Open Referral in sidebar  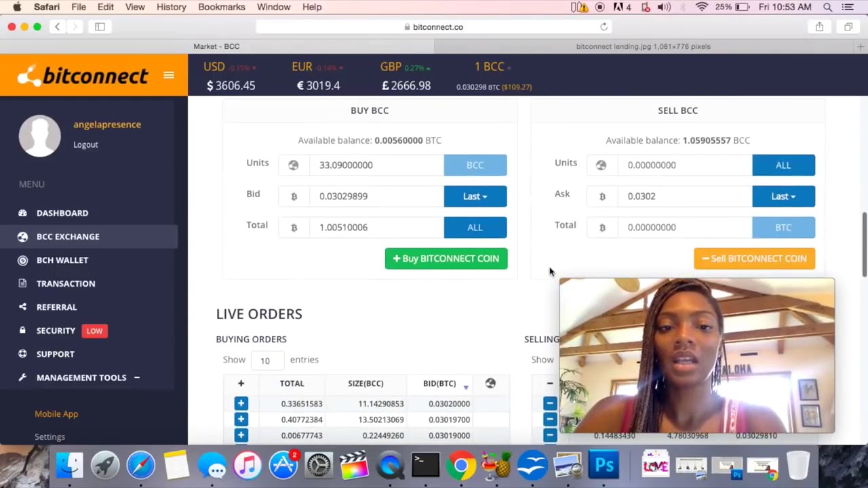tap(56, 307)
